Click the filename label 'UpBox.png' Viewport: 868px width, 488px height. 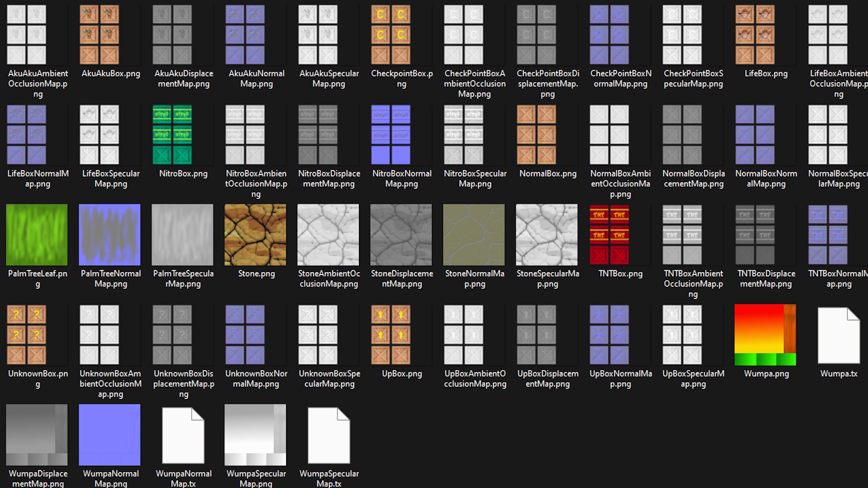pyautogui.click(x=402, y=374)
